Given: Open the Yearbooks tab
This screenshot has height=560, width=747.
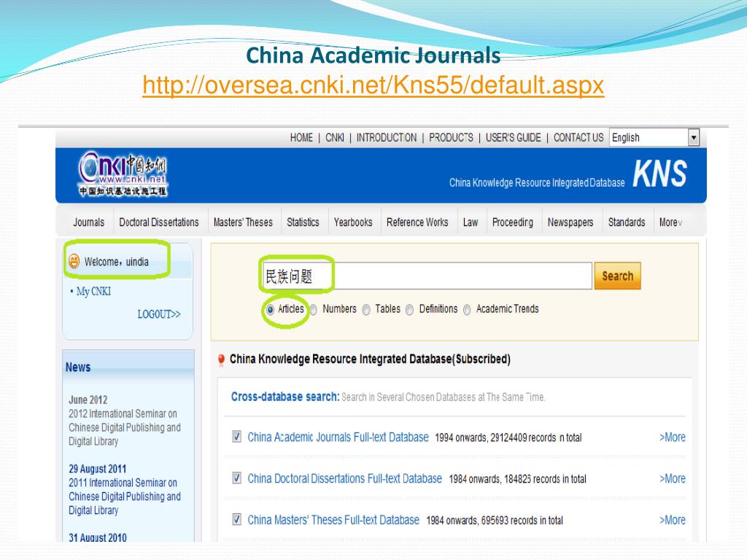Looking at the screenshot, I should (353, 222).
